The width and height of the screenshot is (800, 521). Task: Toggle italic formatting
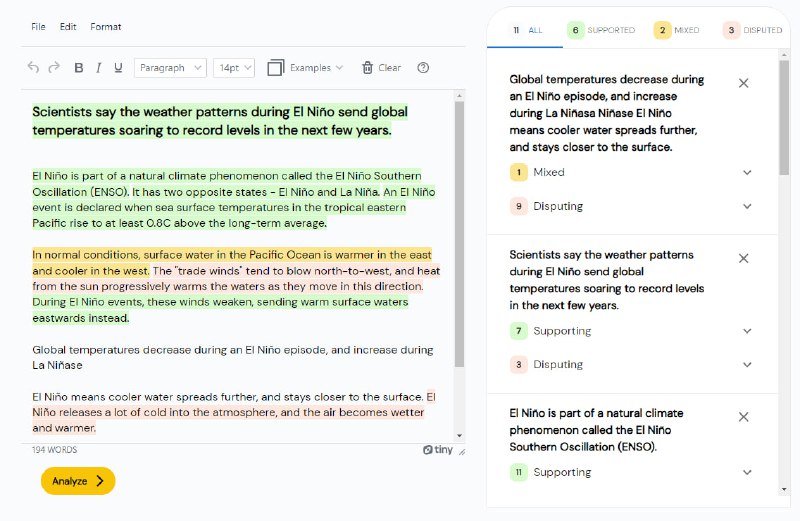pyautogui.click(x=99, y=68)
